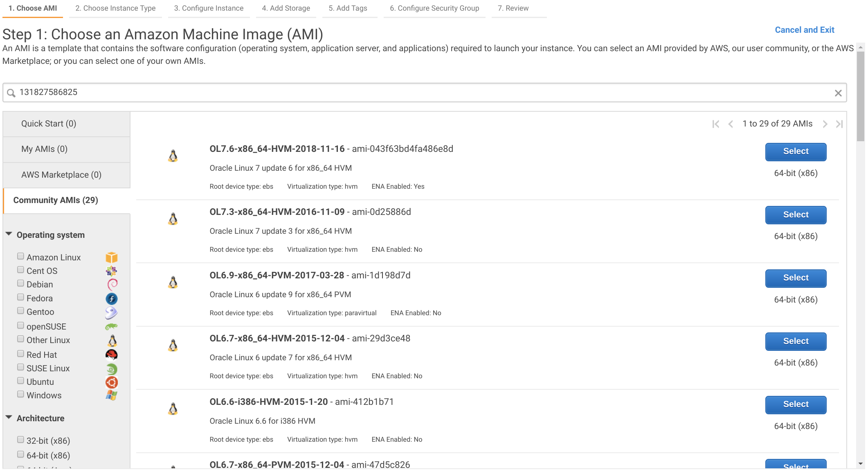Clear the AMI search field
The width and height of the screenshot is (868, 472).
[x=838, y=93]
